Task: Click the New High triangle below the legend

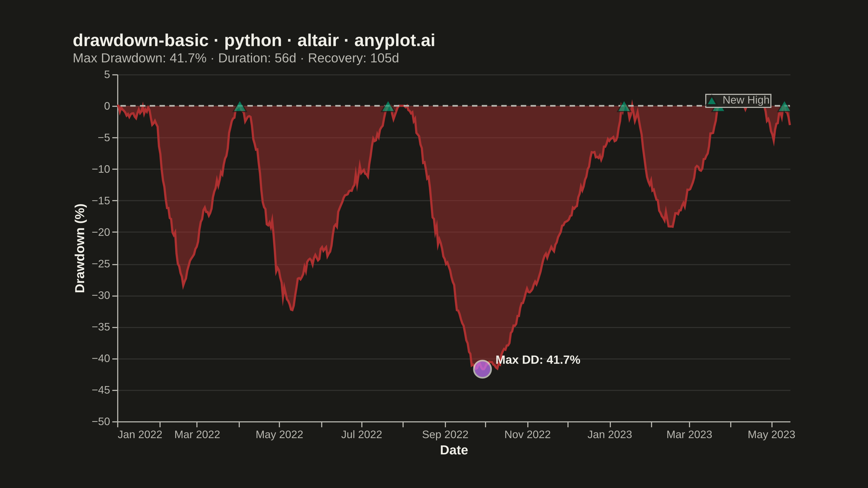Action: [x=718, y=109]
